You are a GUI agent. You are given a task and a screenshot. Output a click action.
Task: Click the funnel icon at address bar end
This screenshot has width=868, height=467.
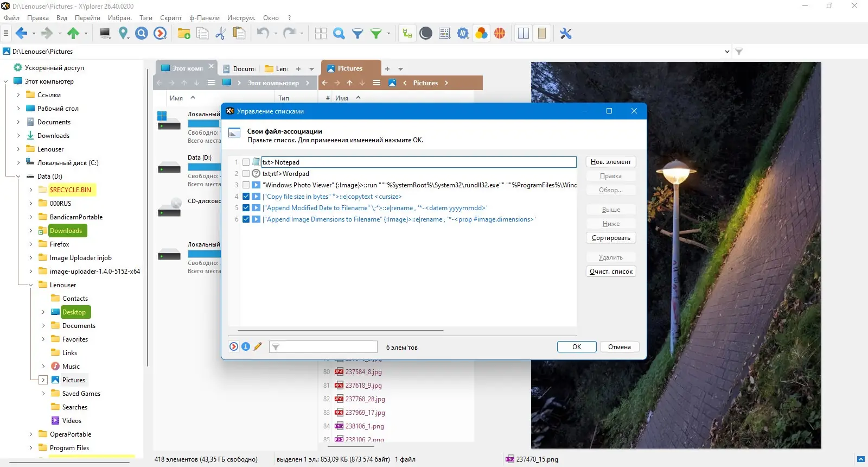click(x=739, y=52)
